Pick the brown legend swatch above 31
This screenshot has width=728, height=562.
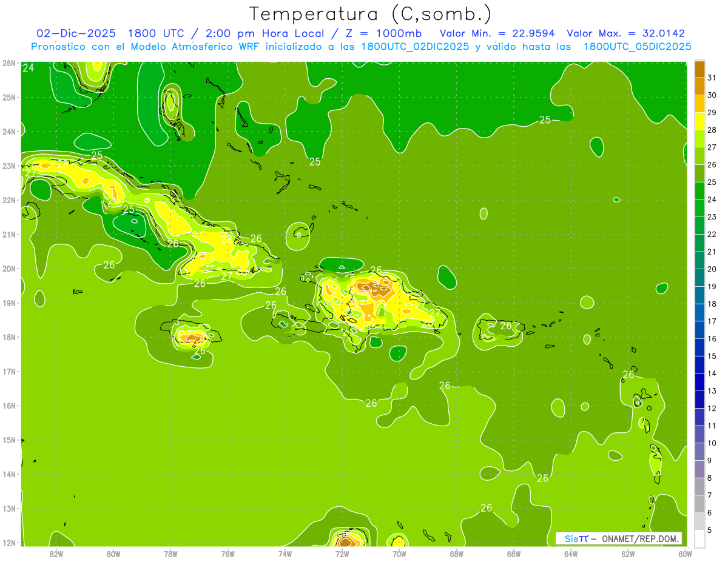(x=699, y=70)
